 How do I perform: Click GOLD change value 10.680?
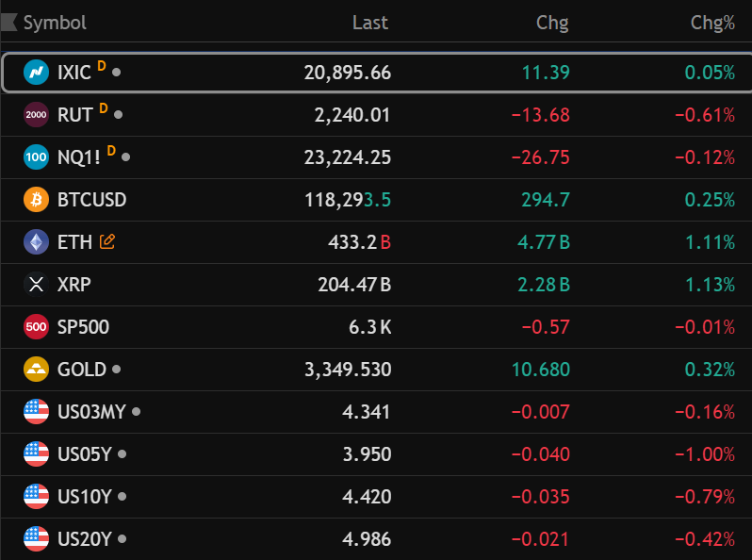click(x=541, y=370)
